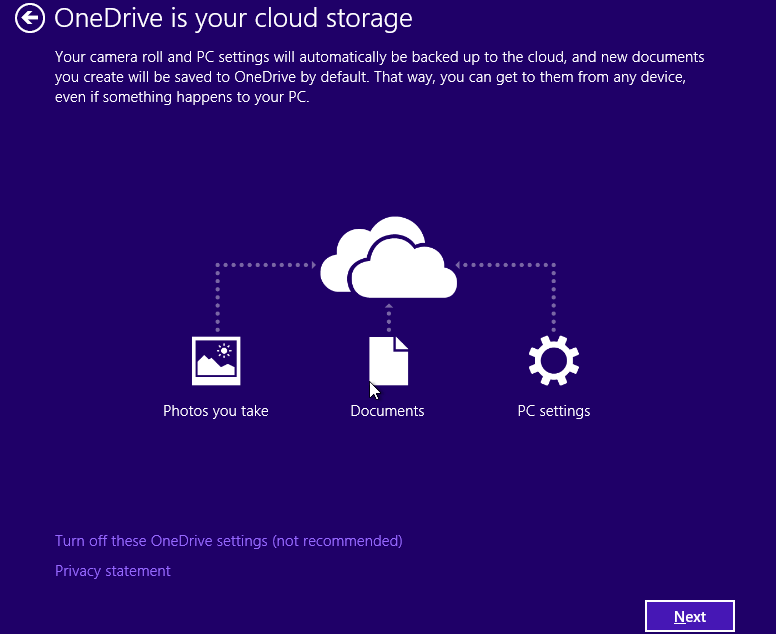Click the 'Documents' label

pos(387,411)
